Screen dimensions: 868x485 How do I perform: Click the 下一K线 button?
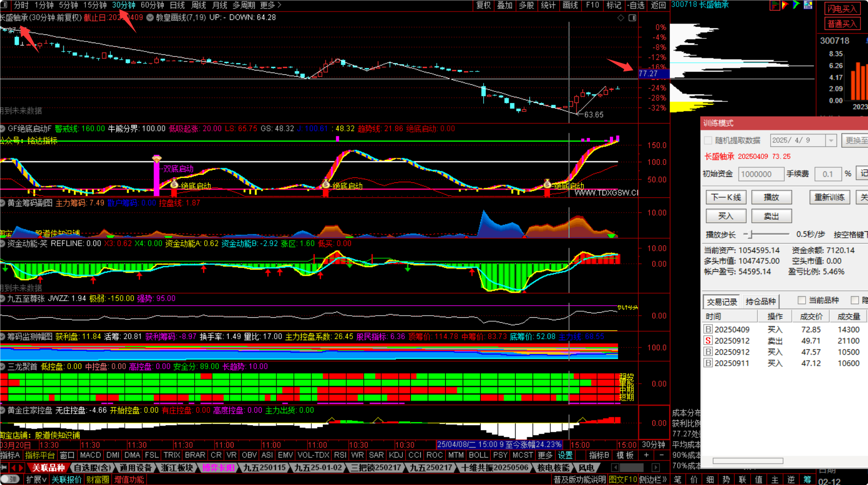point(726,197)
